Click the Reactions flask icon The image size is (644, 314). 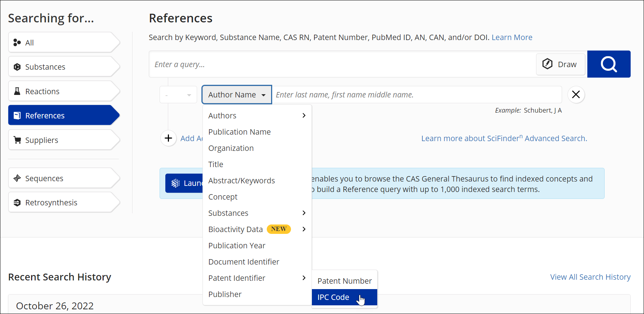point(17,91)
